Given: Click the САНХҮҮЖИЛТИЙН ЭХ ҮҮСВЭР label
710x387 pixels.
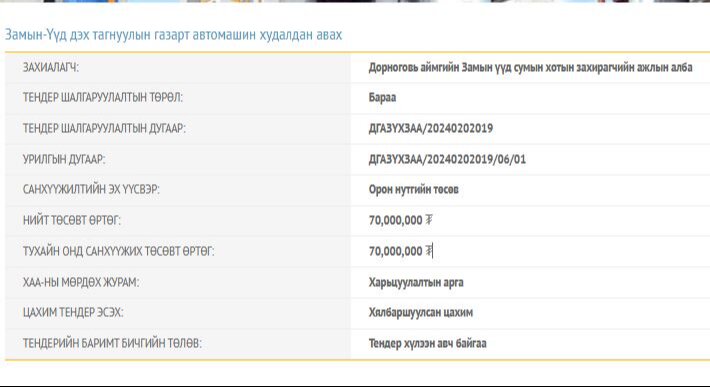Looking at the screenshot, I should tap(91, 189).
